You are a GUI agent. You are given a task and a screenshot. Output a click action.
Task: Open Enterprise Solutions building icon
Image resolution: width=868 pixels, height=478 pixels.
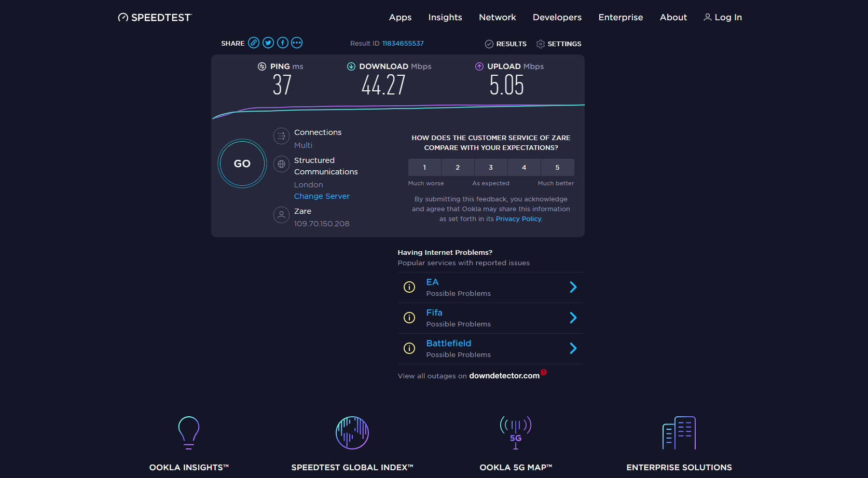679,433
